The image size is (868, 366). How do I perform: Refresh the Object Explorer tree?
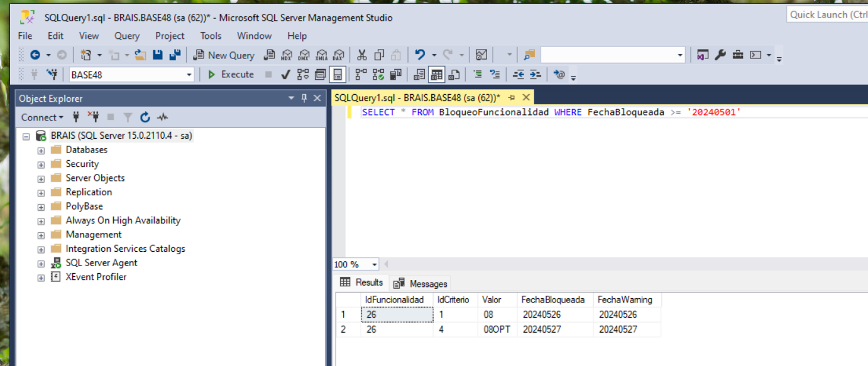tap(145, 117)
